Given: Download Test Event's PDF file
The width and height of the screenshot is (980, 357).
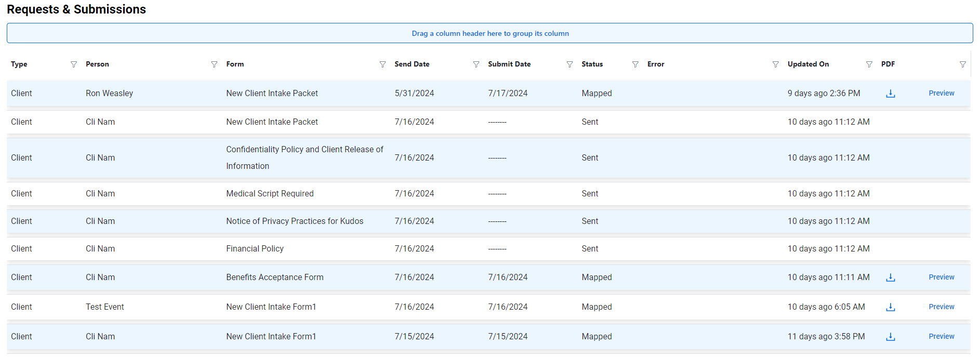Looking at the screenshot, I should (890, 307).
